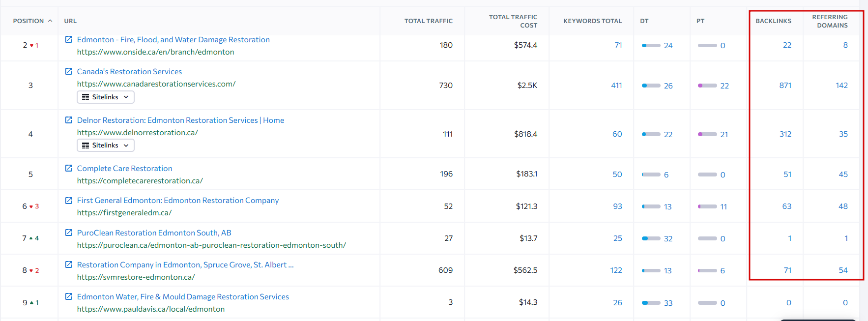The height and width of the screenshot is (321, 868).
Task: Sort by DT column header
Action: [x=644, y=21]
